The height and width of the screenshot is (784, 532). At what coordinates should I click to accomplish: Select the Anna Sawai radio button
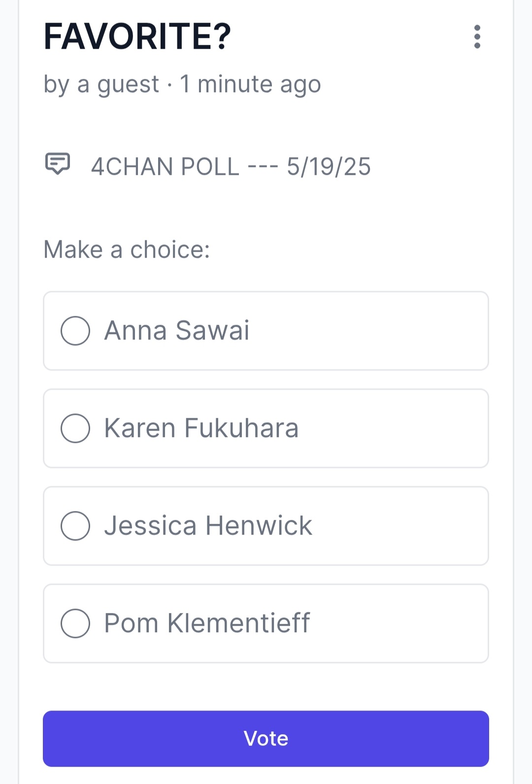pyautogui.click(x=75, y=331)
